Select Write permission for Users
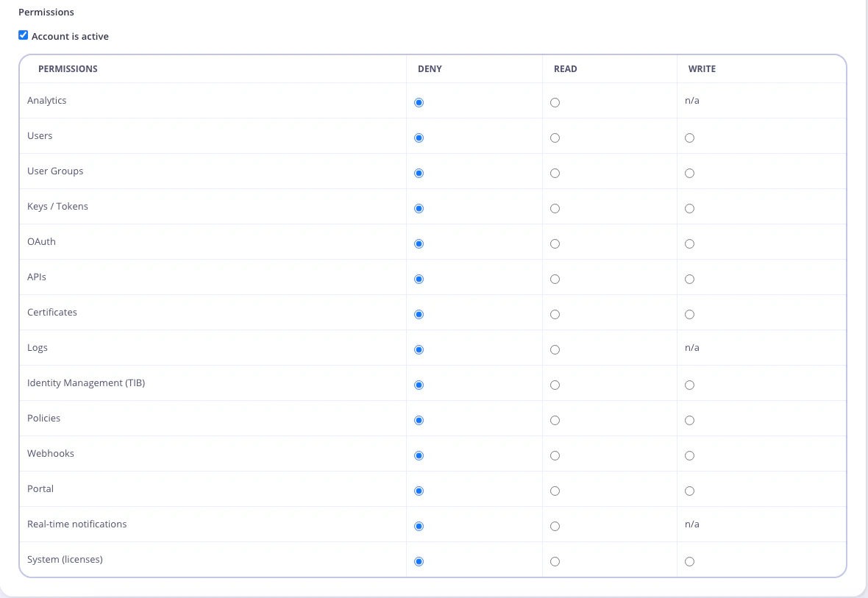 [689, 138]
